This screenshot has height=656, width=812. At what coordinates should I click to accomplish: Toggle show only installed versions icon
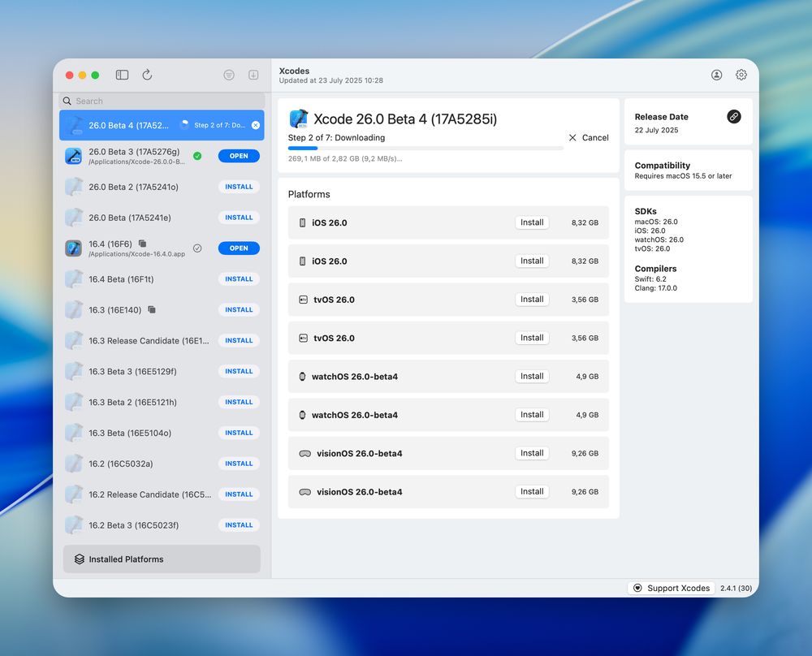click(253, 75)
